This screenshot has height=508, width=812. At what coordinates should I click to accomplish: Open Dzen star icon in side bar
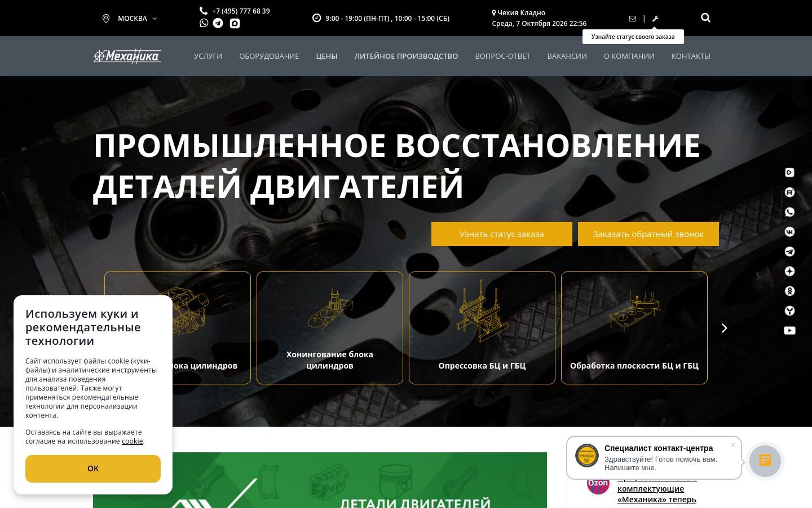tap(789, 271)
